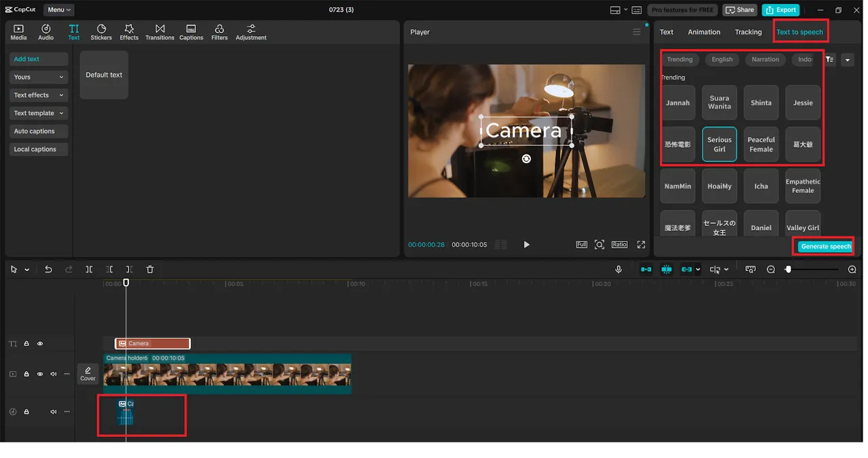Open the Menu dropdown
Viewport: 868px width, 458px height.
point(59,10)
